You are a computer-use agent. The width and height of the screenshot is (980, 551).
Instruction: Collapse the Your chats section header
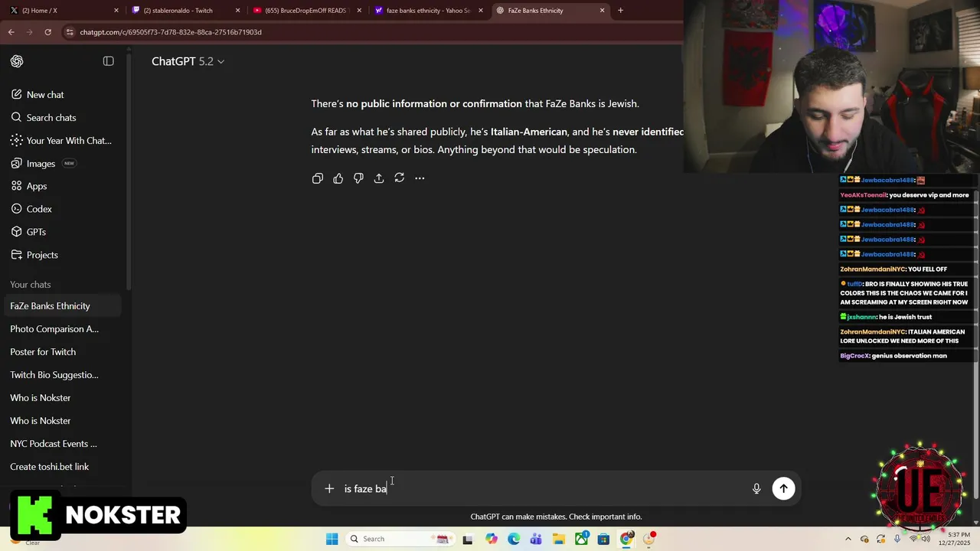(31, 285)
